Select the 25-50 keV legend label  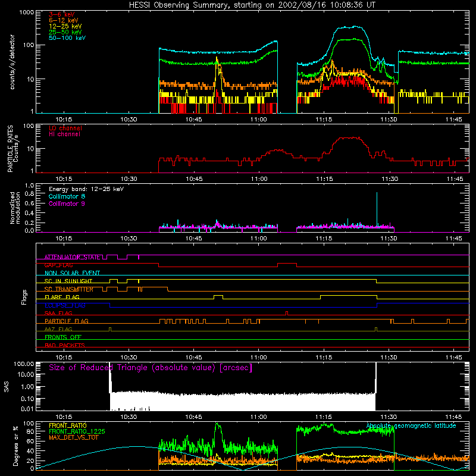tap(65, 32)
